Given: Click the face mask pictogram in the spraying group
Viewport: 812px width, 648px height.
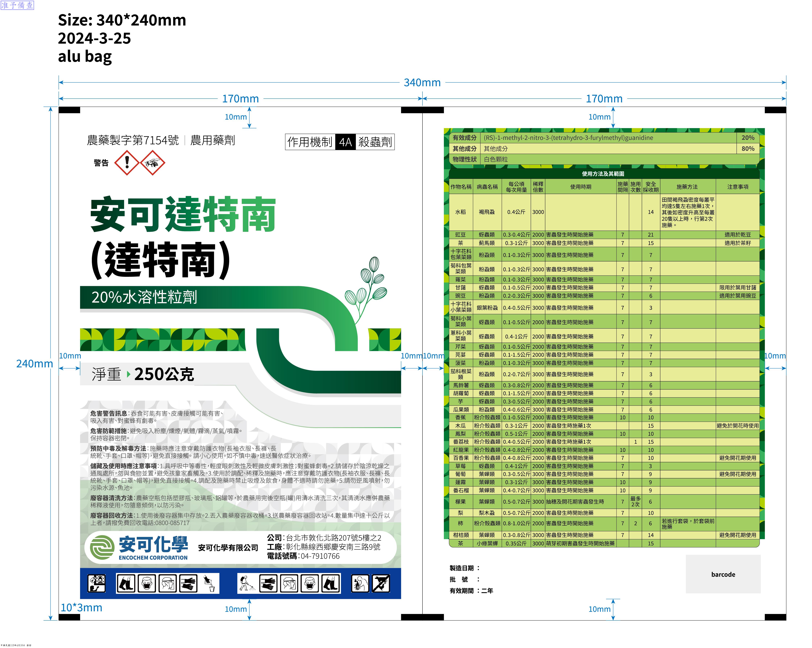Looking at the screenshot, I should (x=310, y=583).
